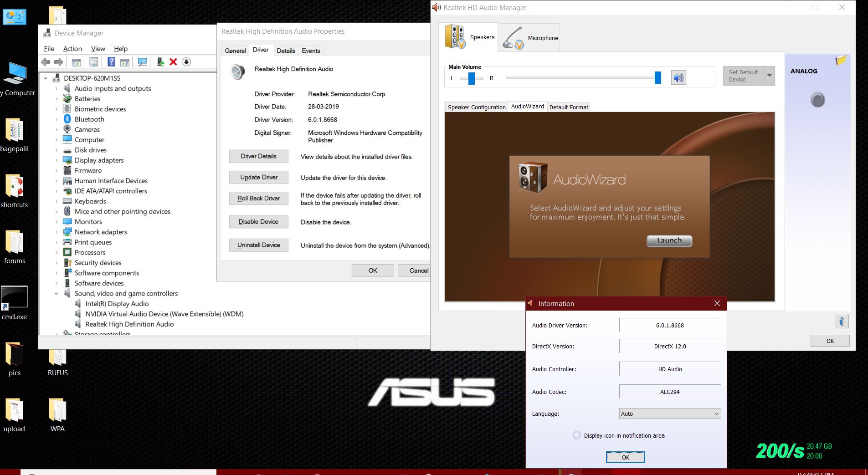Click the Driver Details button
The width and height of the screenshot is (868, 475).
click(258, 156)
